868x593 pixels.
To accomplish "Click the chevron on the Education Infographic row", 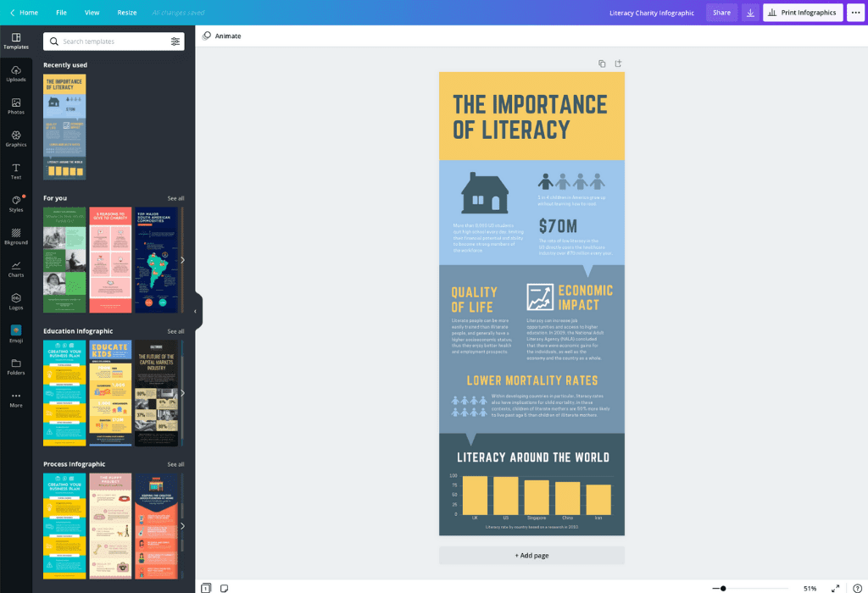I will click(181, 391).
